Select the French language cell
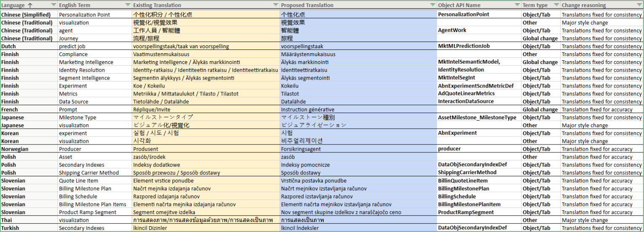Image resolution: width=644 pixels, height=232 pixels. click(29, 110)
